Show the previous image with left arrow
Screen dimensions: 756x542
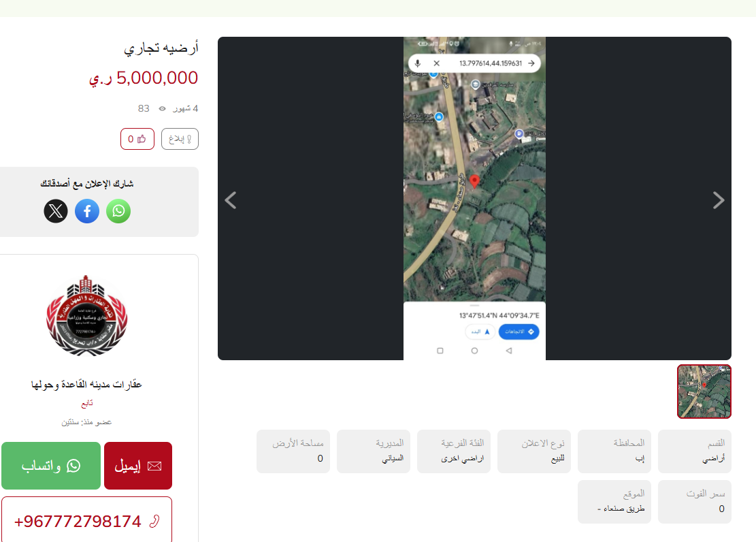point(231,200)
